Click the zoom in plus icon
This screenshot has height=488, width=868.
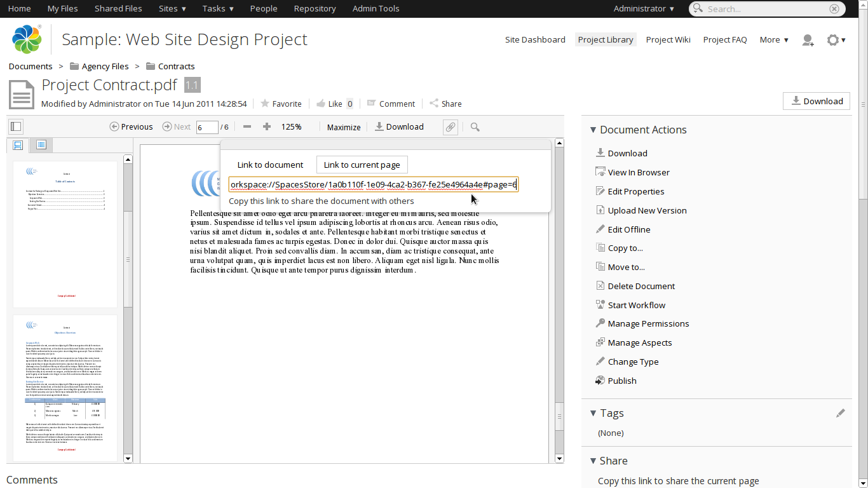point(267,127)
